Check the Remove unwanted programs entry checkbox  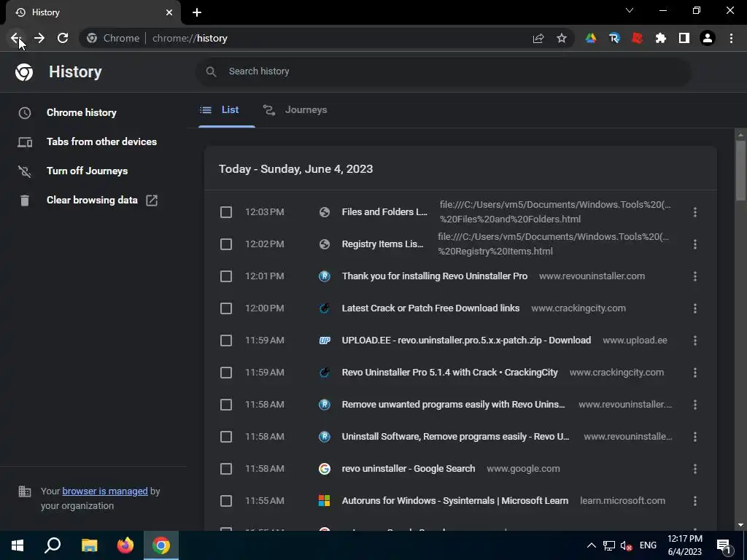(226, 405)
